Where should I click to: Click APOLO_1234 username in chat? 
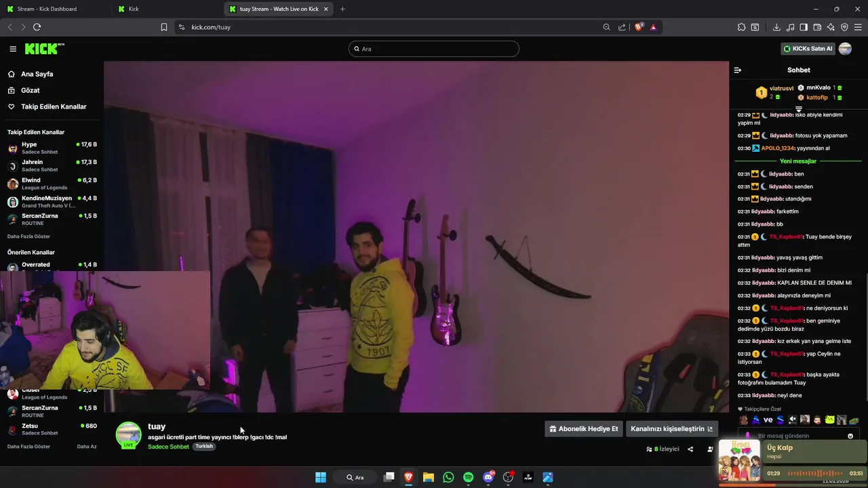tap(777, 148)
